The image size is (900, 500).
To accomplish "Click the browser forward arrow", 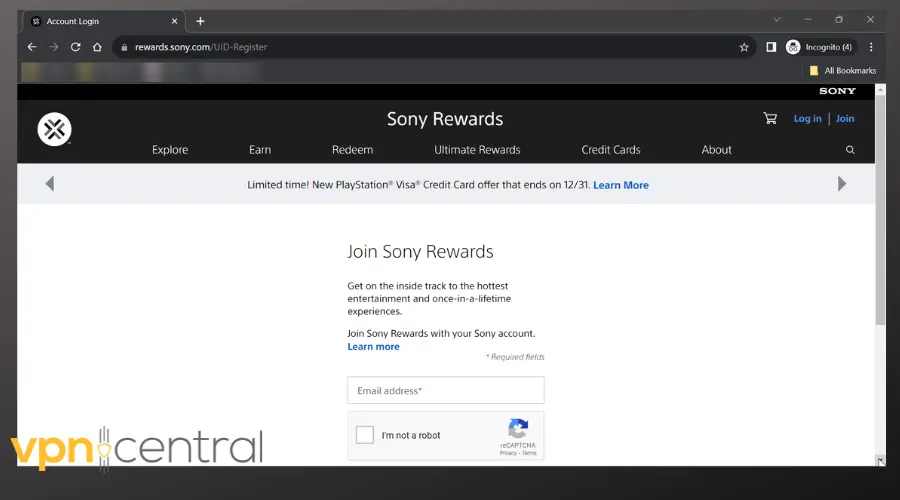I will tap(53, 47).
